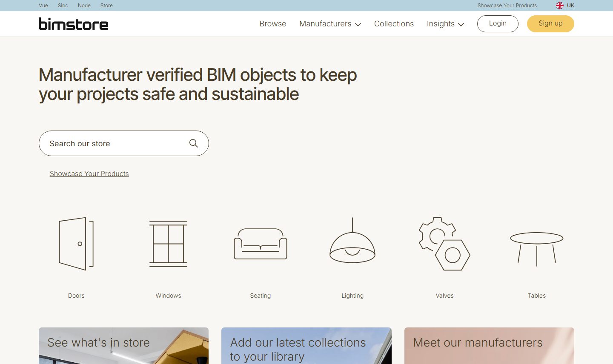Viewport: 613px width, 364px height.
Task: Focus the Search our store field
Action: pos(124,143)
